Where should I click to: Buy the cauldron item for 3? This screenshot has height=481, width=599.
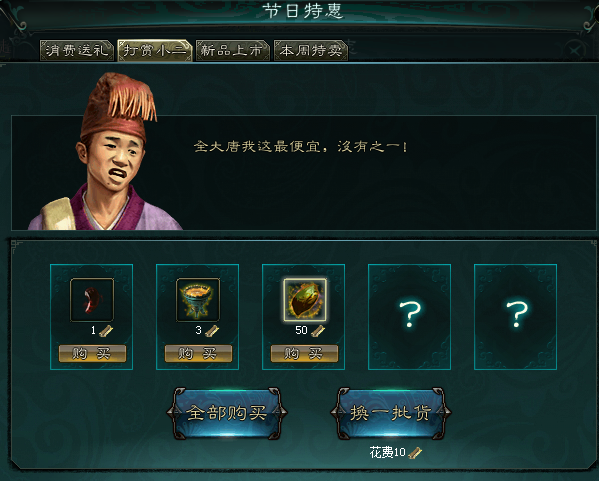[x=198, y=354]
